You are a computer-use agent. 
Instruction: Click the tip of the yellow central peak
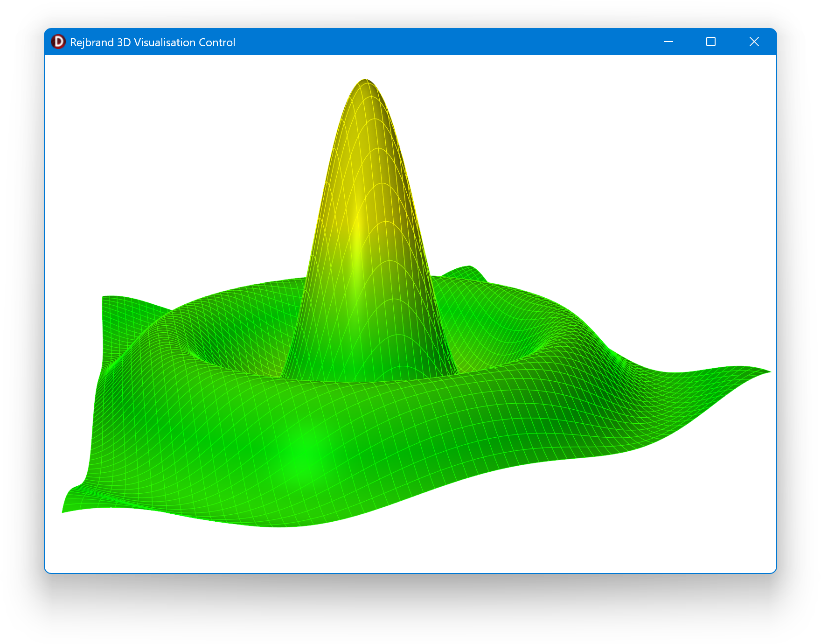tap(365, 81)
